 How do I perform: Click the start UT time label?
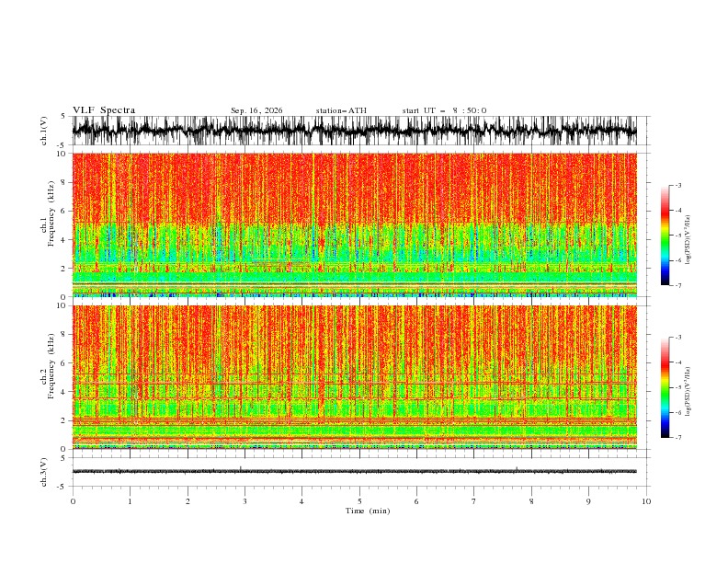point(444,110)
